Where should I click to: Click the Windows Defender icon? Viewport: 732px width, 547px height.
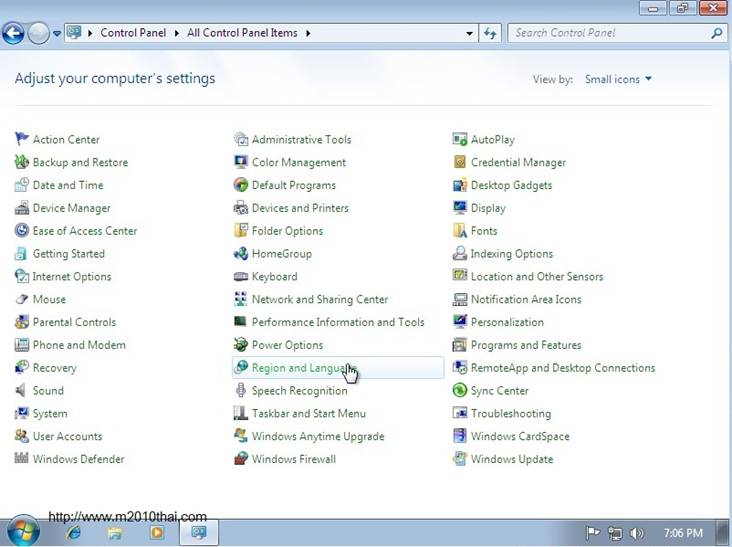(21, 458)
